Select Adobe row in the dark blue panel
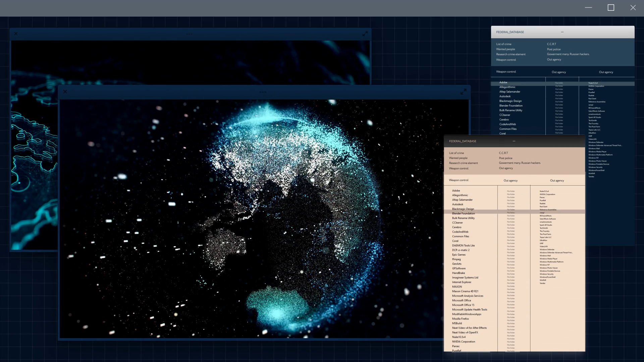Viewport: 644px width, 362px height. 503,82
